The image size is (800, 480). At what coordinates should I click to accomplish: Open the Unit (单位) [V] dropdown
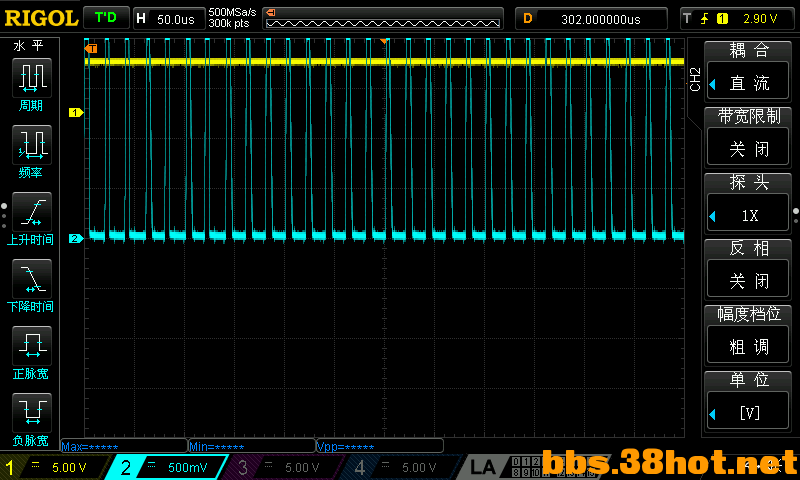[748, 412]
